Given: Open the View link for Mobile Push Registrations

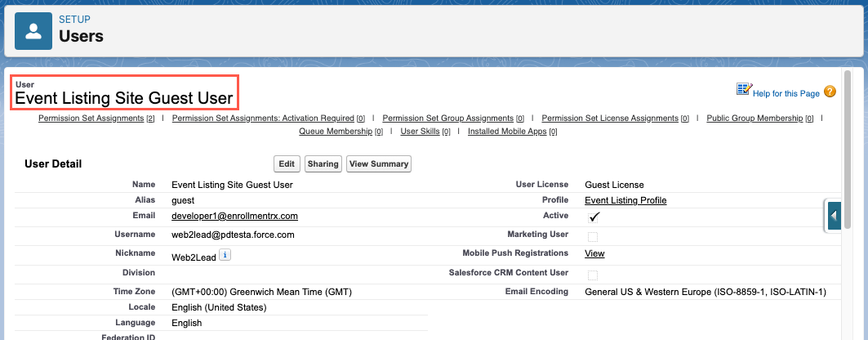Looking at the screenshot, I should pyautogui.click(x=594, y=253).
